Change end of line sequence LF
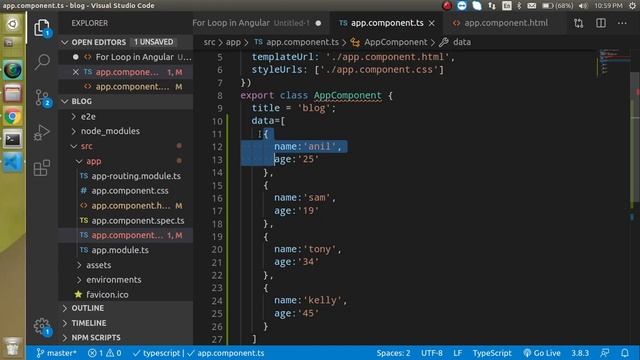 point(458,353)
